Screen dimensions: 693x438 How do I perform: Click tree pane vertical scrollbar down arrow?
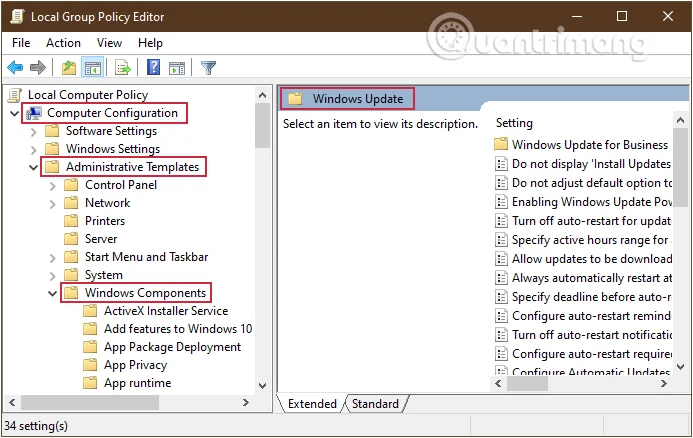[263, 386]
